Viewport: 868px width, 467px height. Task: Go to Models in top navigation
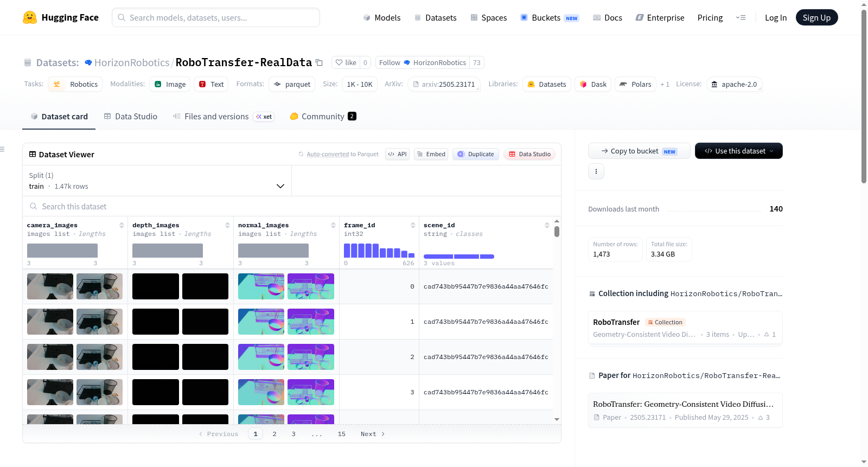pyautogui.click(x=382, y=17)
